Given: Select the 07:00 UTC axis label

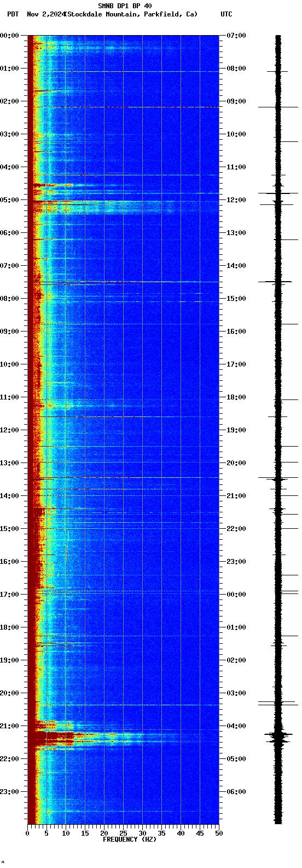Looking at the screenshot, I should click(x=236, y=36).
